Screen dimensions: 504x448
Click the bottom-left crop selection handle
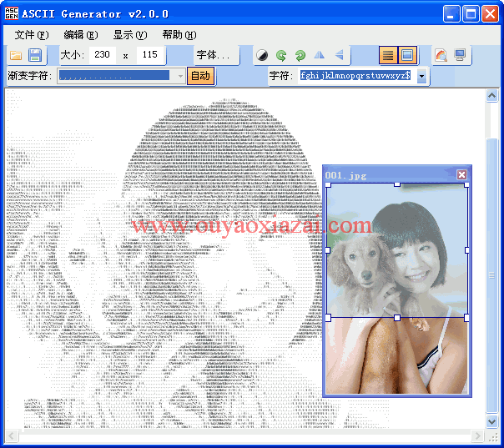click(328, 318)
